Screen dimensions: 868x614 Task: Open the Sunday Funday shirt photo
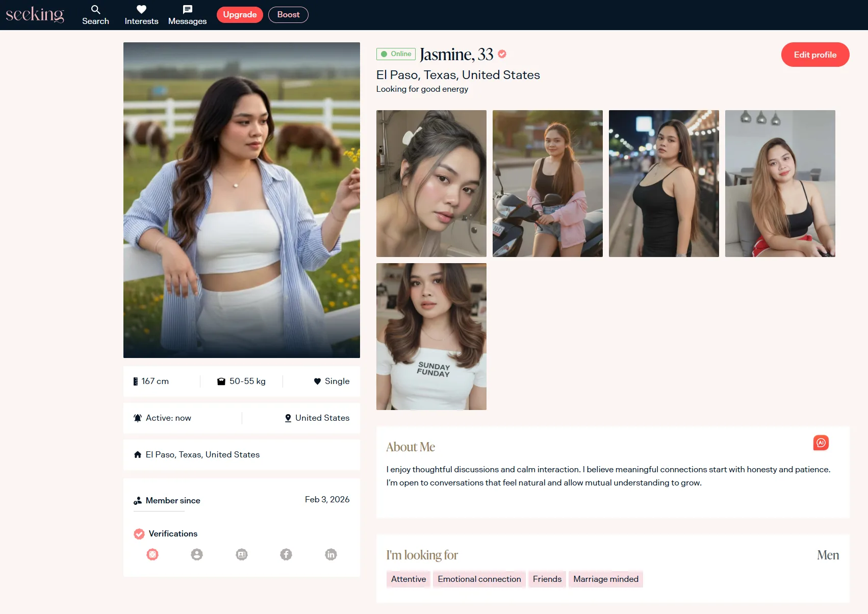(x=431, y=337)
